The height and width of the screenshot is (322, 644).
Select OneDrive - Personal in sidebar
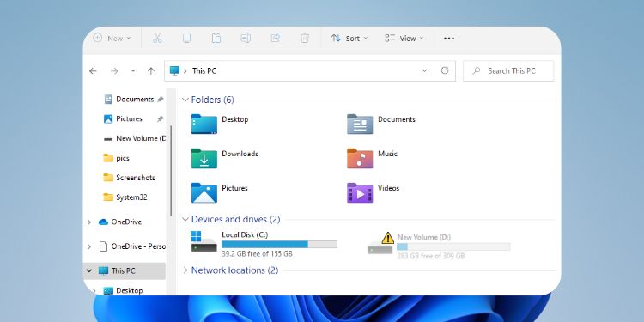click(132, 246)
